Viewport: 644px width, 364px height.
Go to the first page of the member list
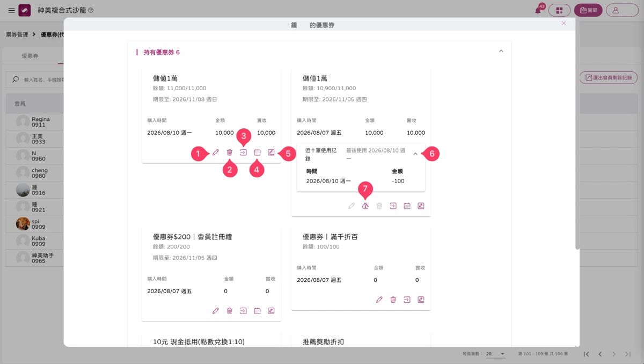click(587, 354)
